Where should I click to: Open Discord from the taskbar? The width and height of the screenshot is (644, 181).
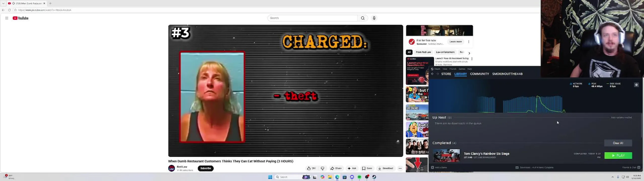tap(352, 177)
